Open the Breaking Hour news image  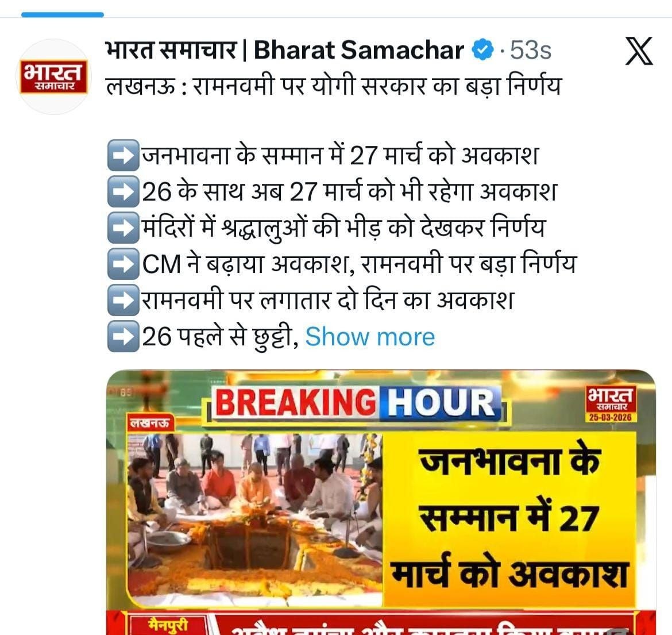point(381,502)
